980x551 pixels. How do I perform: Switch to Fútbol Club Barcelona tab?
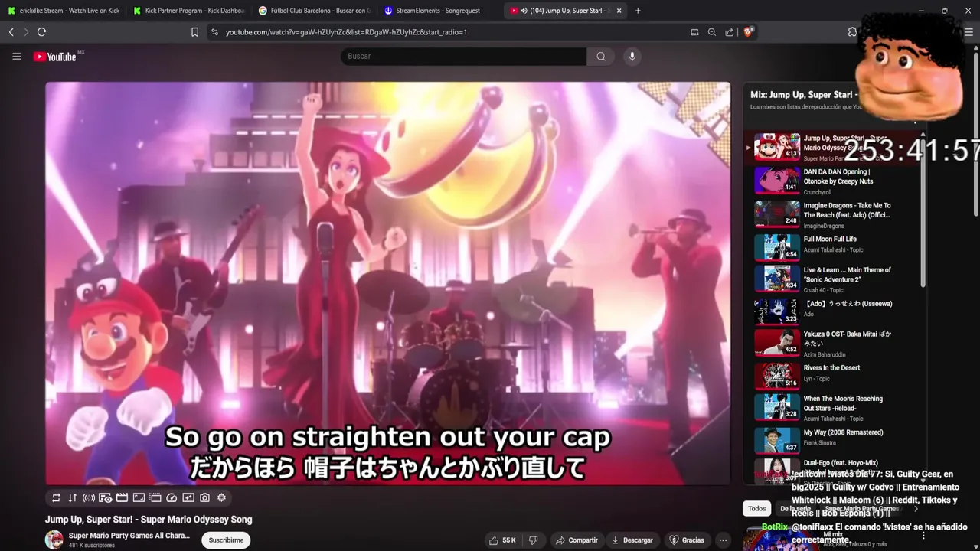(x=314, y=11)
